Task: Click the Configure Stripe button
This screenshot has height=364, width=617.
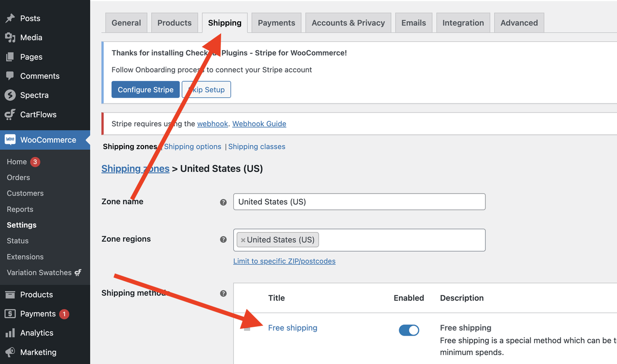Action: pyautogui.click(x=146, y=90)
